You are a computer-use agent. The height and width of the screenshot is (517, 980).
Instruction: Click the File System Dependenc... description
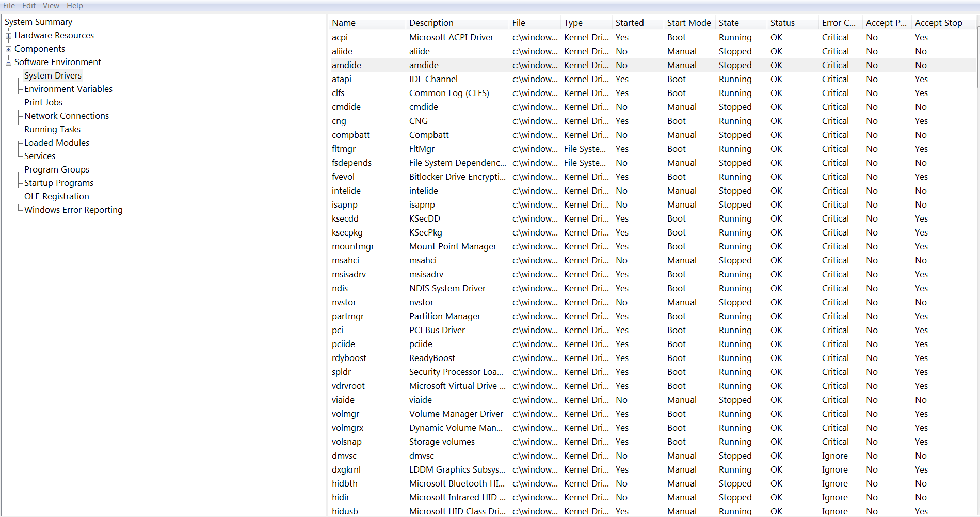(x=458, y=163)
